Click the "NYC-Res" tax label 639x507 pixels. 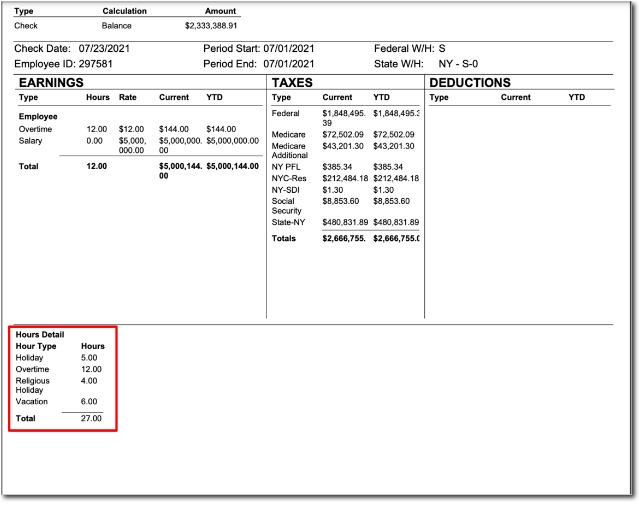[289, 179]
